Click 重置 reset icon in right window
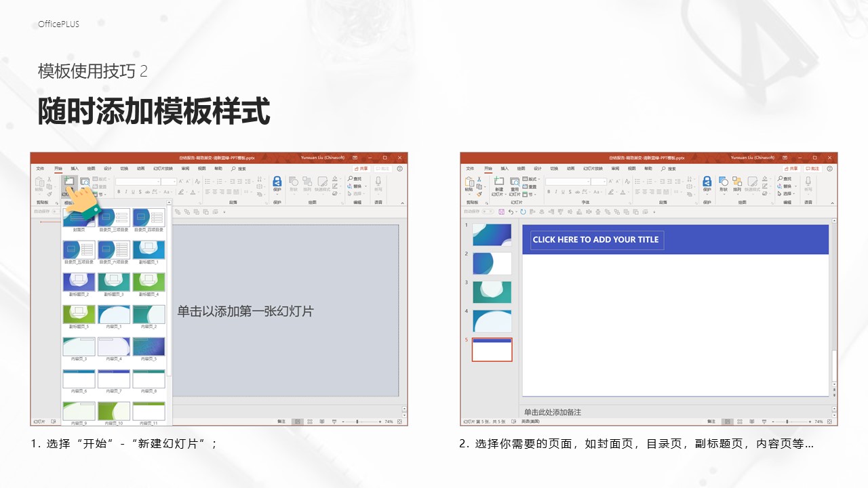868x488 pixels. point(525,186)
